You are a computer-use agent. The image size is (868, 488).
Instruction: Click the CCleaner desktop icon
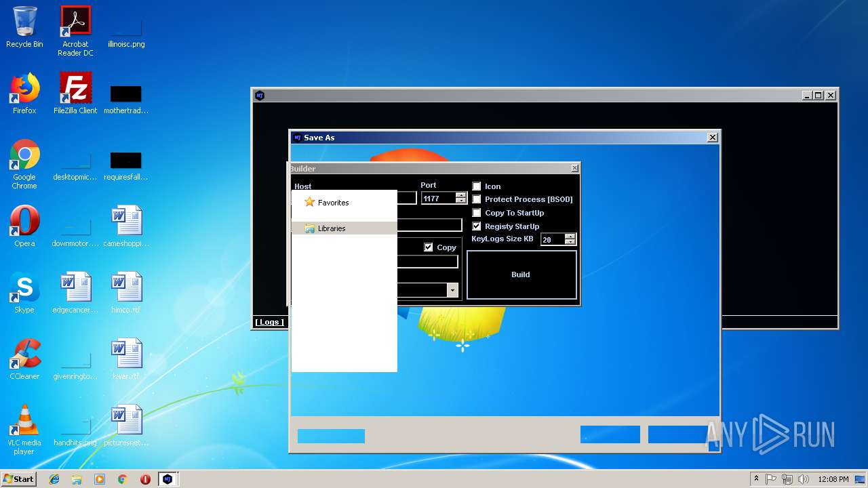[x=24, y=359]
